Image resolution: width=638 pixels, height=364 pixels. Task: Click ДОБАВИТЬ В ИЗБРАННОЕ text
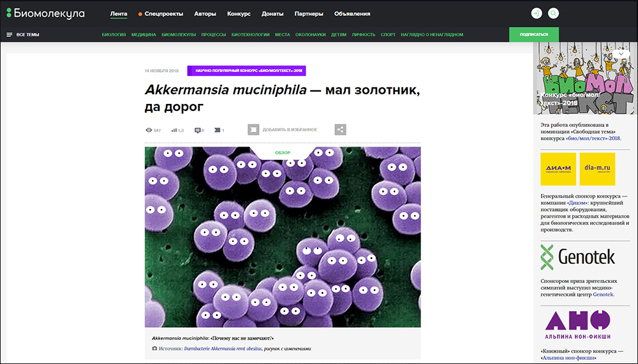click(290, 130)
